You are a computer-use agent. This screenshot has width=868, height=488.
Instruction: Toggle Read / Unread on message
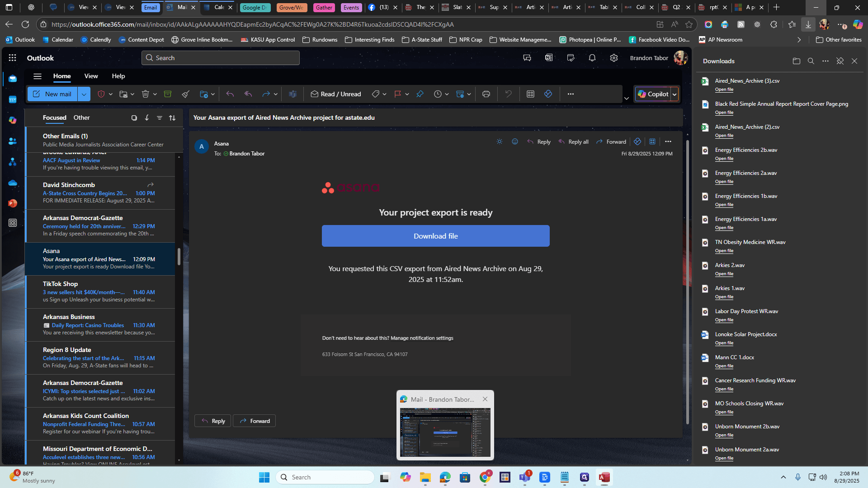336,94
